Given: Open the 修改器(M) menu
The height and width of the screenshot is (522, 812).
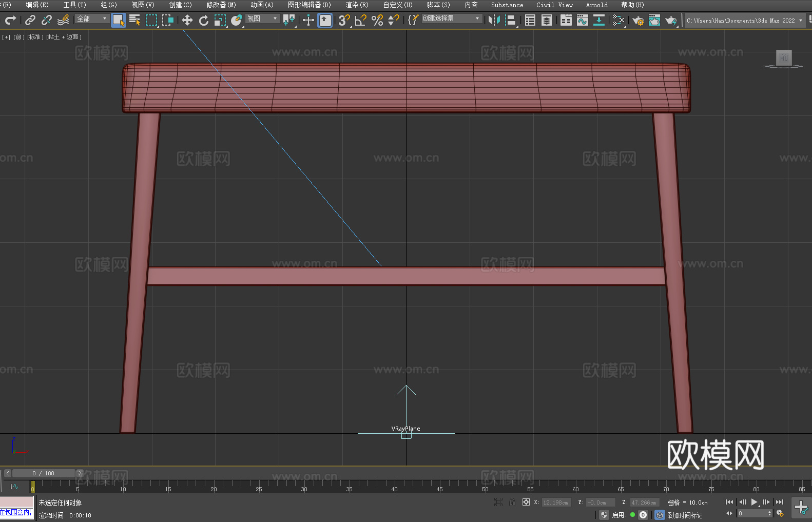Looking at the screenshot, I should [221, 5].
